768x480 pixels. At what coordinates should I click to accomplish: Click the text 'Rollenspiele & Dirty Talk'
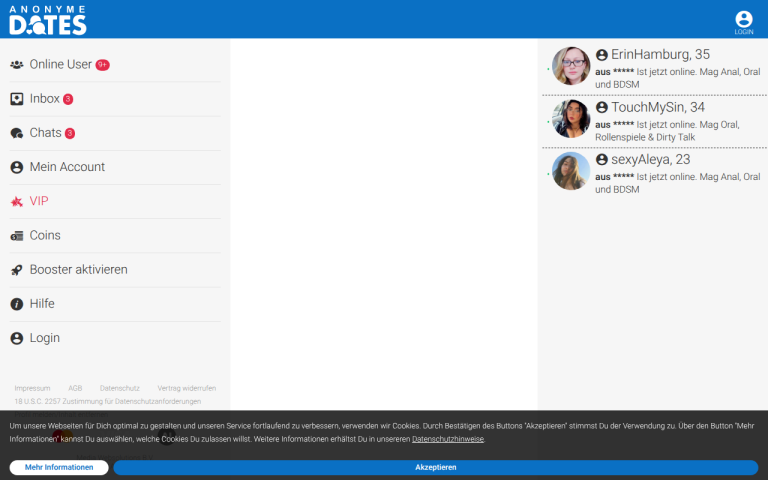pos(645,138)
